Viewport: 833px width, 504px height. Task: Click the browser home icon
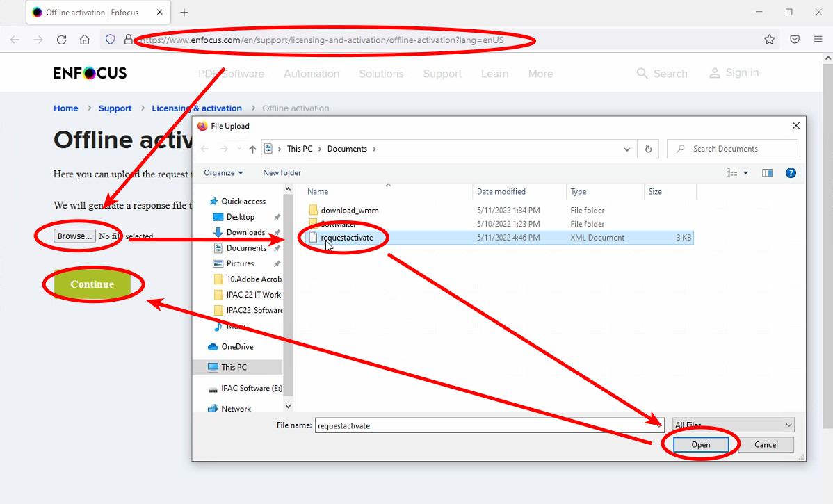point(85,40)
